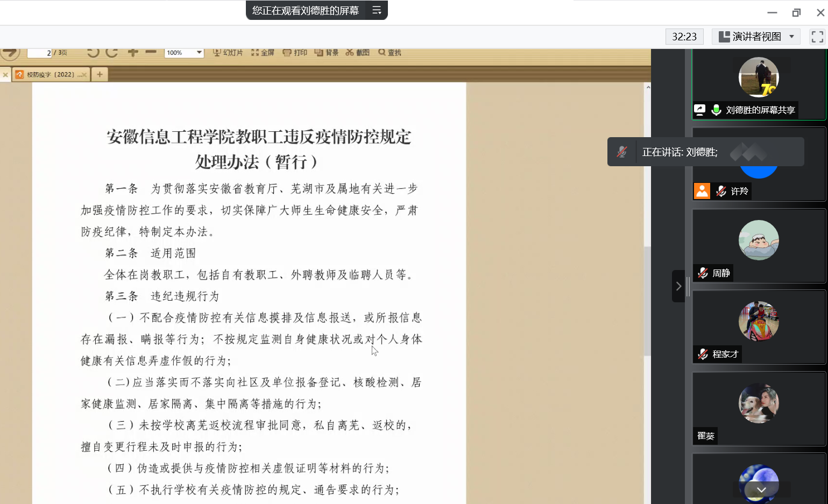
Task: Enter meeting full screen mode
Action: (816, 37)
